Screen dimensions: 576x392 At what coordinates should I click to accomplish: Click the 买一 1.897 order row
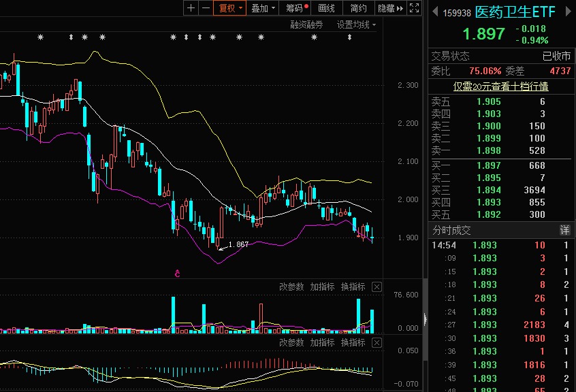coord(500,165)
